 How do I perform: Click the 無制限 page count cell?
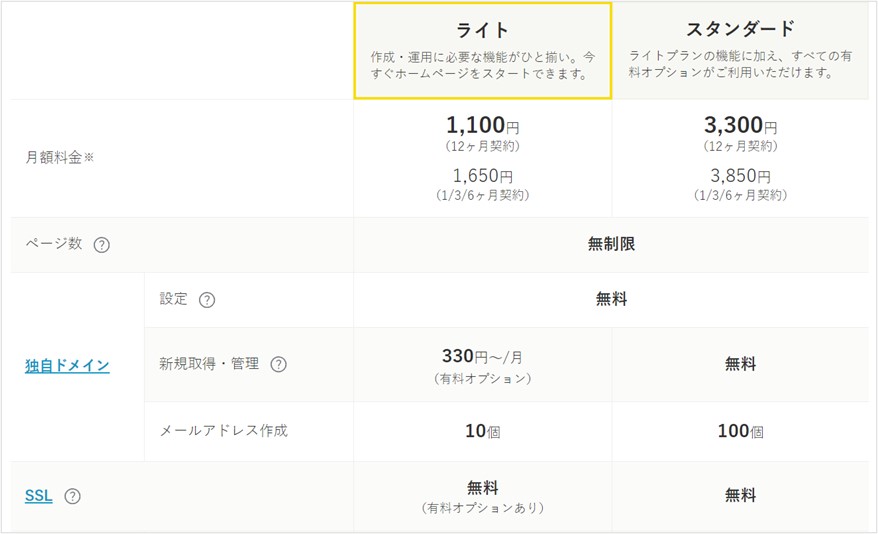click(611, 244)
